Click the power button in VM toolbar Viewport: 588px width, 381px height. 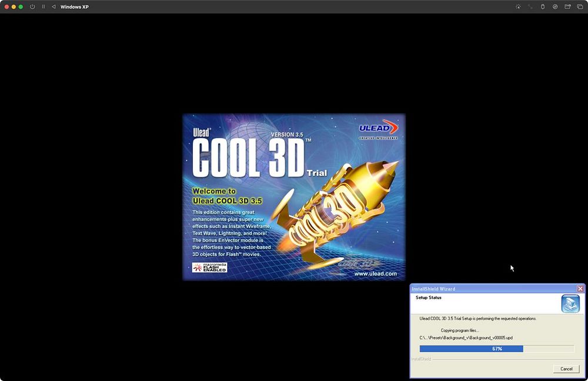(32, 6)
